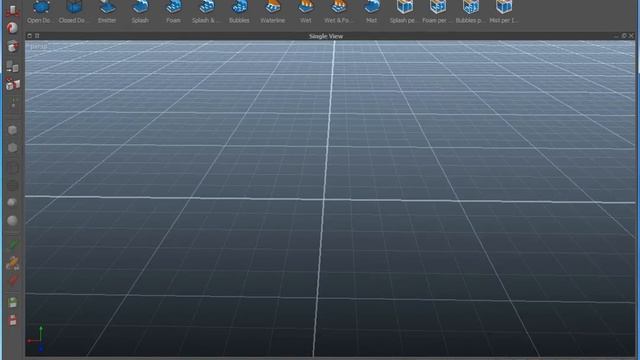Viewport: 640px width, 360px height.
Task: Click the Wet emitter icon
Action: [x=305, y=8]
